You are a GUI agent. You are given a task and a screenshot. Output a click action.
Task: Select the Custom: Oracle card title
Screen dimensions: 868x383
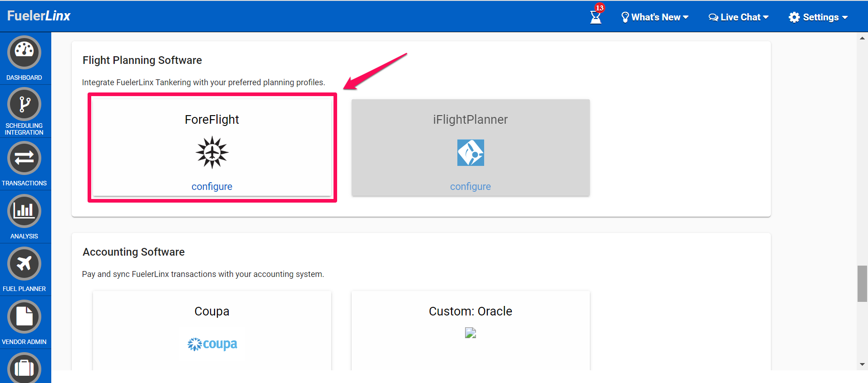pos(471,311)
